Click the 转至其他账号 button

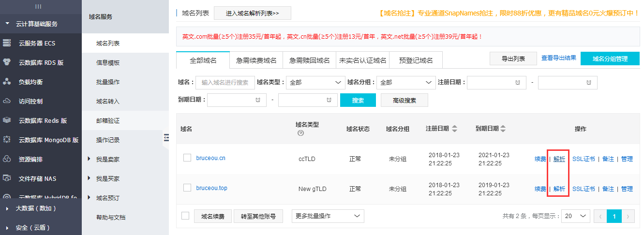[x=258, y=216]
